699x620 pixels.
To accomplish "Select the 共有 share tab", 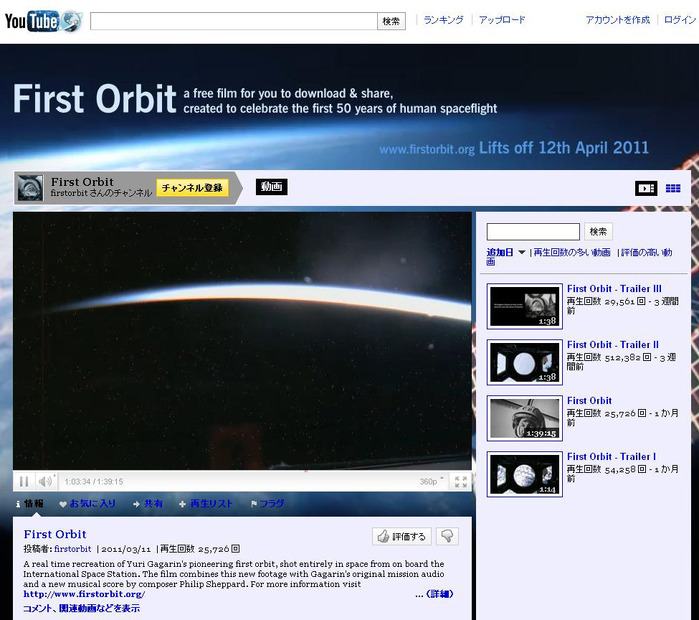I will tap(148, 504).
